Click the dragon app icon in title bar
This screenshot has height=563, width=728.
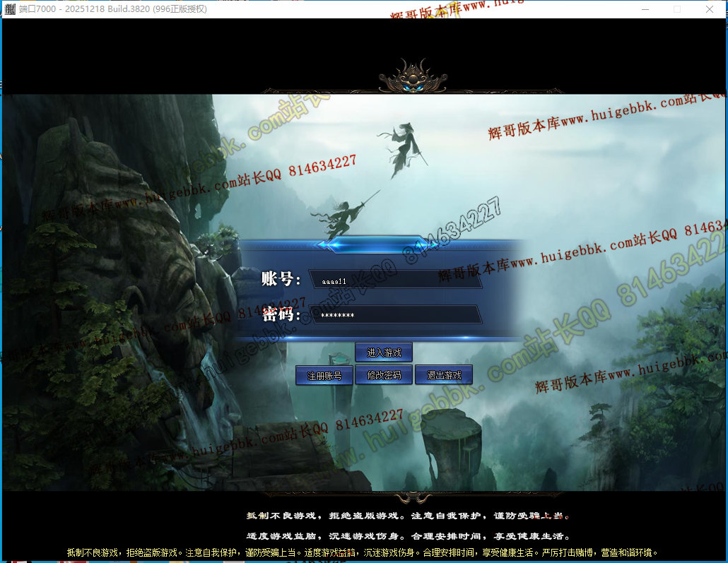[10, 8]
